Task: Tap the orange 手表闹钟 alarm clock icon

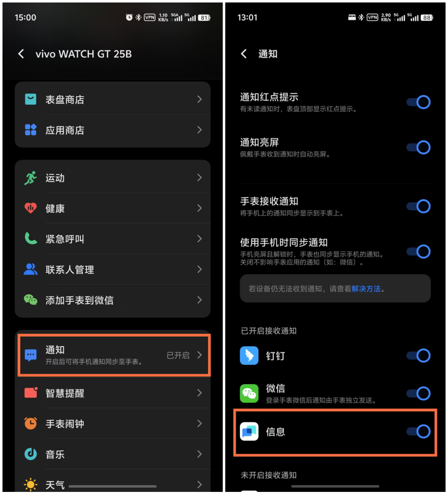Action: 31,423
